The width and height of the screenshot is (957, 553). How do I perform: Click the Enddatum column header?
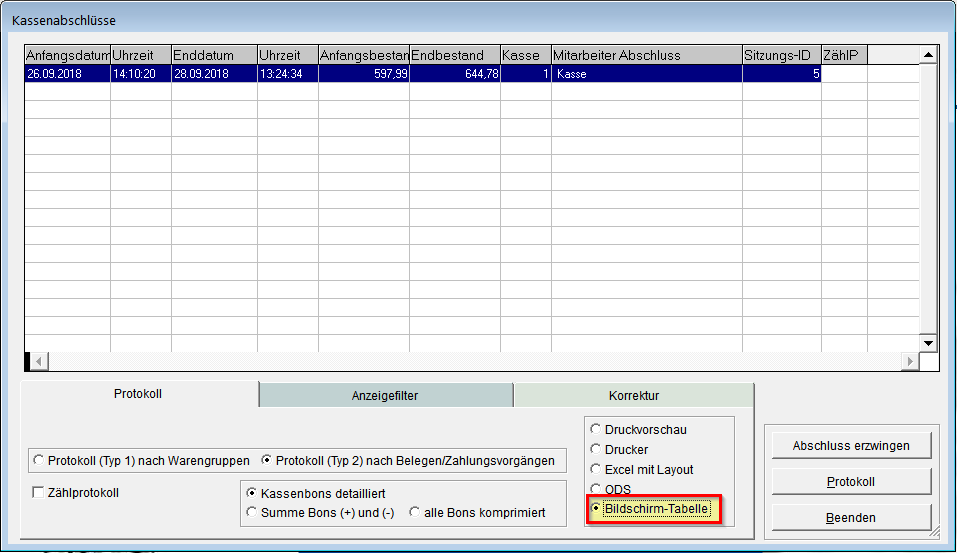click(x=214, y=55)
